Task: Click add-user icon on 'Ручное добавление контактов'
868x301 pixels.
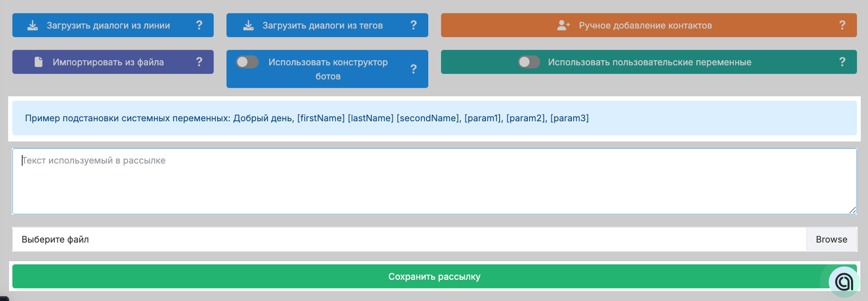Action: [563, 25]
